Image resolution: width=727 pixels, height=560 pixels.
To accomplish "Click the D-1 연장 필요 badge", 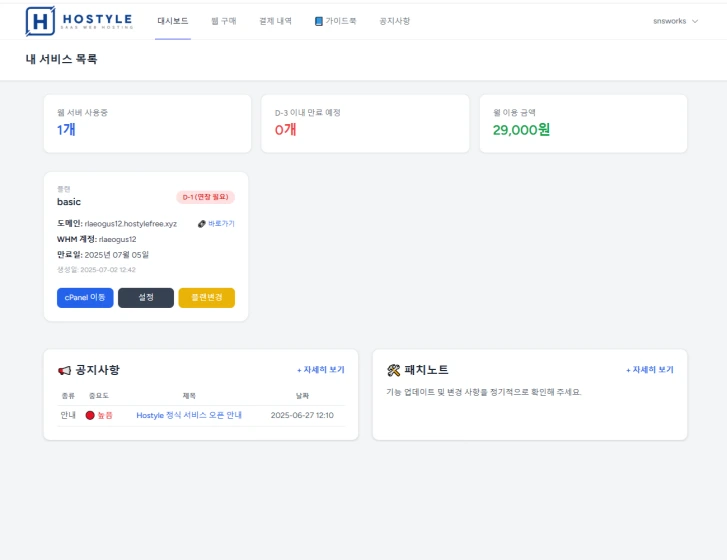I will tap(205, 197).
